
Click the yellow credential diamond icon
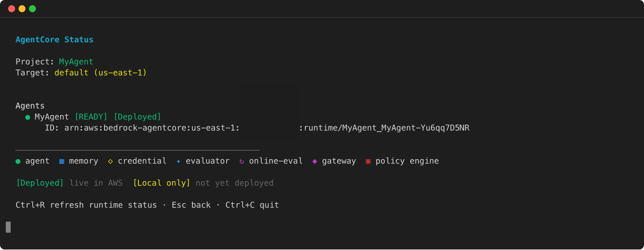(x=110, y=161)
